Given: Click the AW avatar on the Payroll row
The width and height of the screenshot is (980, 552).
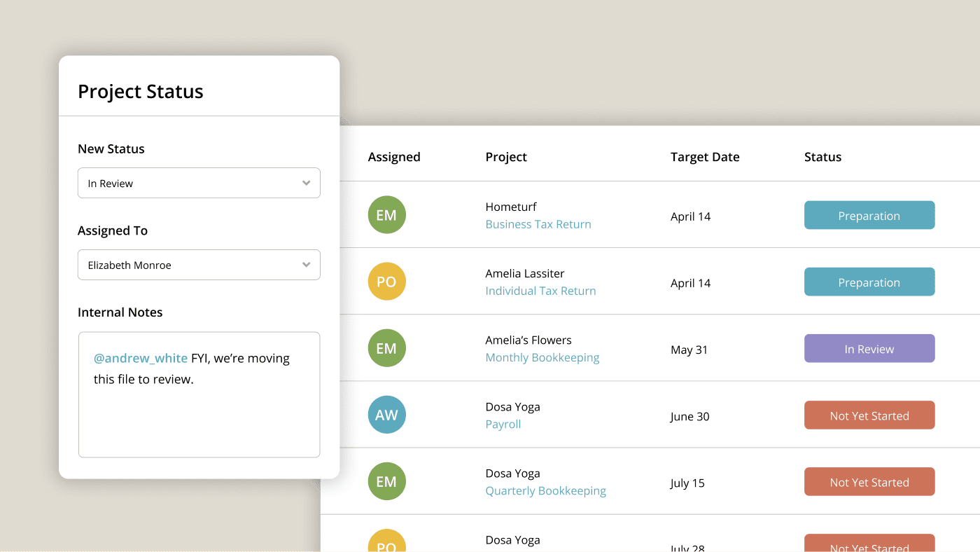Looking at the screenshot, I should pyautogui.click(x=386, y=415).
